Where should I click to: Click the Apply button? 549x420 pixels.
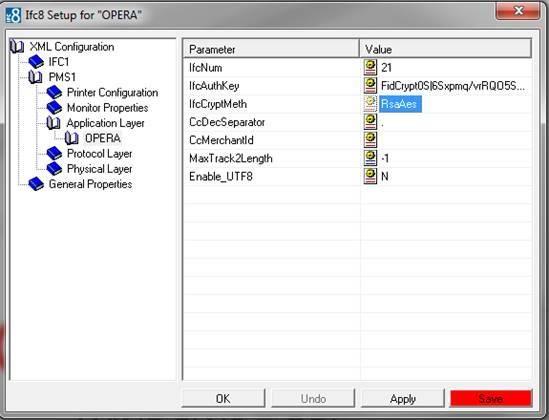(x=403, y=399)
